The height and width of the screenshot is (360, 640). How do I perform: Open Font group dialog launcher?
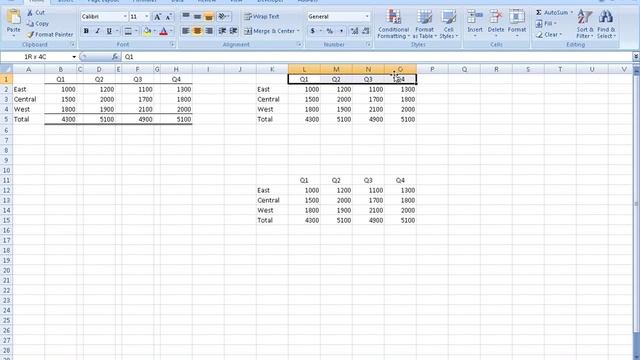pyautogui.click(x=172, y=44)
